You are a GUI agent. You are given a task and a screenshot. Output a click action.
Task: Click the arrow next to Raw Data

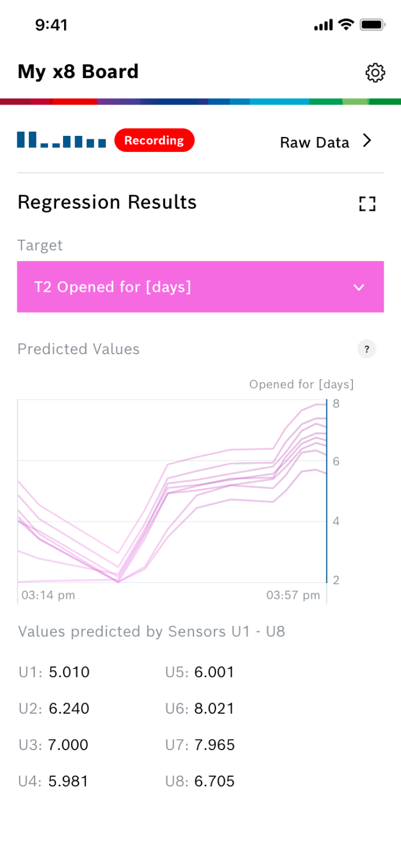click(x=367, y=141)
